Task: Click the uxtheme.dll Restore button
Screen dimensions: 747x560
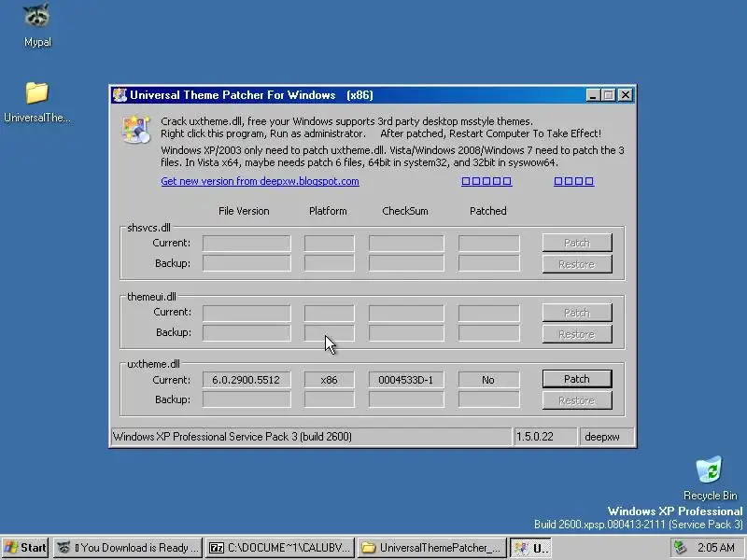Action: tap(577, 400)
